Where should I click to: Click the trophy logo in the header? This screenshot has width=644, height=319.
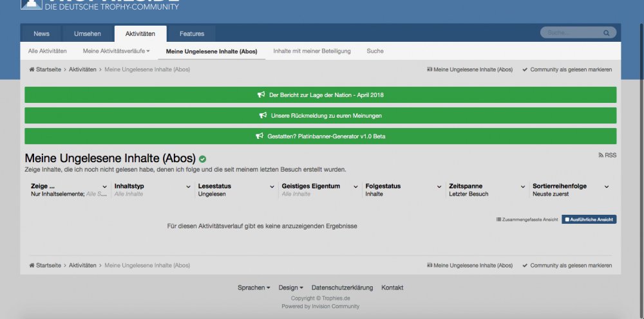coord(30,4)
